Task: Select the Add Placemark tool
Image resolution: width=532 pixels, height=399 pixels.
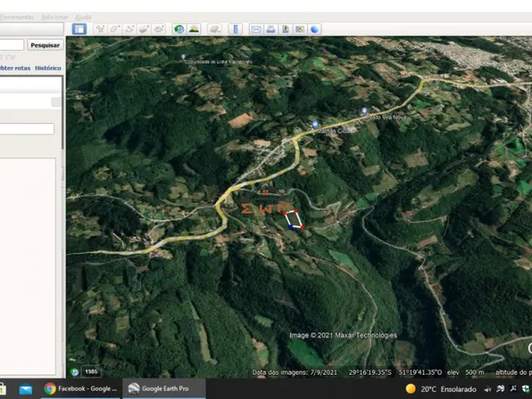Action: tap(100, 29)
